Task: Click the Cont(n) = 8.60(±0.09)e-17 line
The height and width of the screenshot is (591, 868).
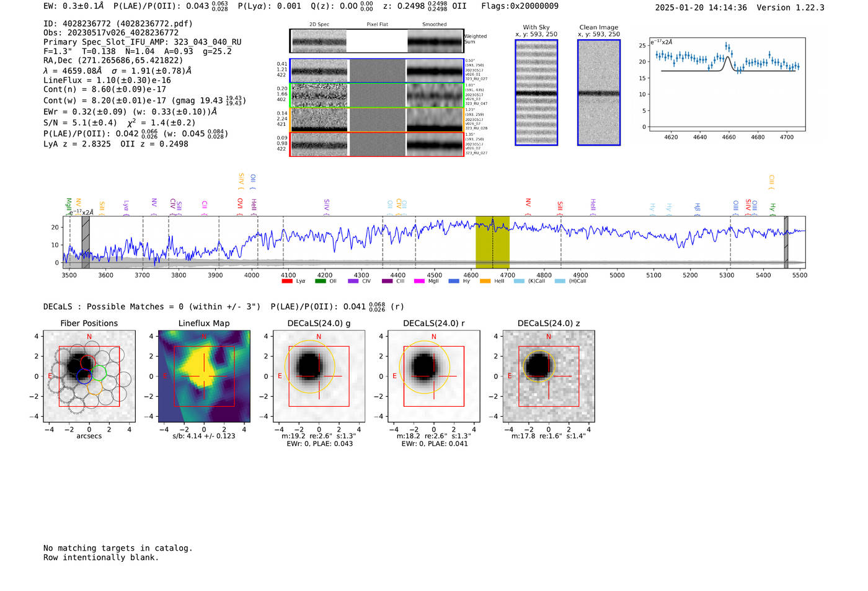Action: 104,89
